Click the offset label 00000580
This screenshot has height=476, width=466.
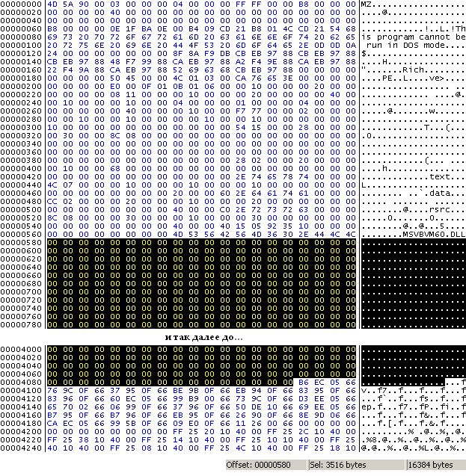pyautogui.click(x=22, y=242)
